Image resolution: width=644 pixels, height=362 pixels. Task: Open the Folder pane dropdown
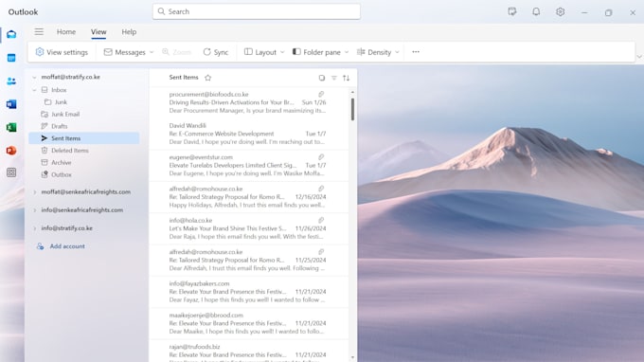(x=320, y=52)
